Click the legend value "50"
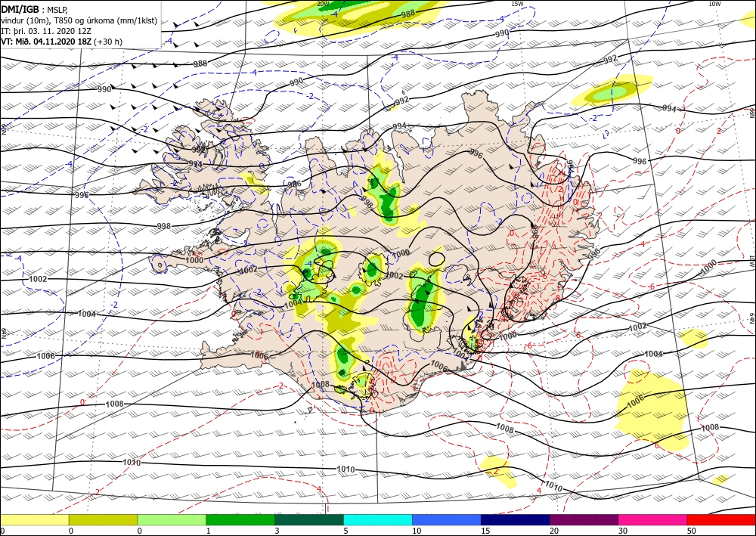Image resolution: width=756 pixels, height=536 pixels. click(x=692, y=531)
